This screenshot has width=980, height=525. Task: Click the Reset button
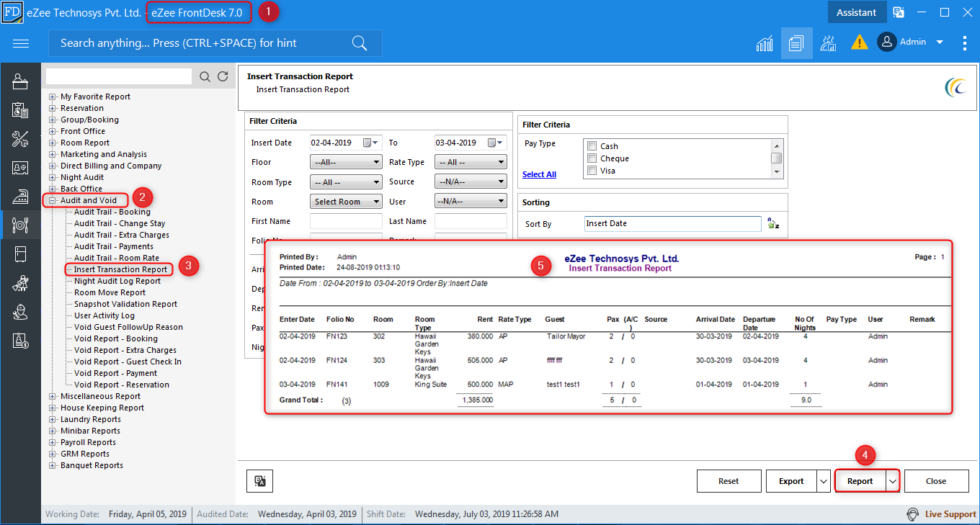pos(729,481)
